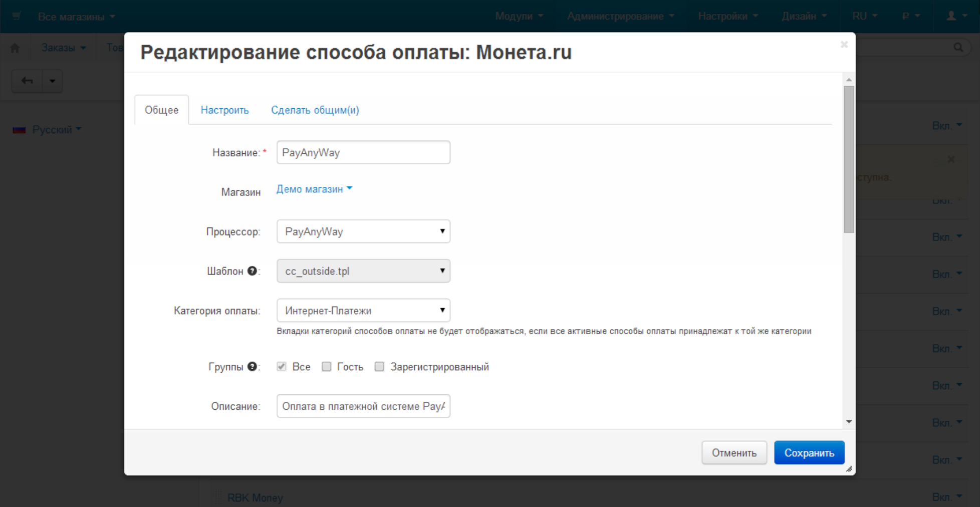
Task: Open the Администрирование menu
Action: tap(621, 16)
